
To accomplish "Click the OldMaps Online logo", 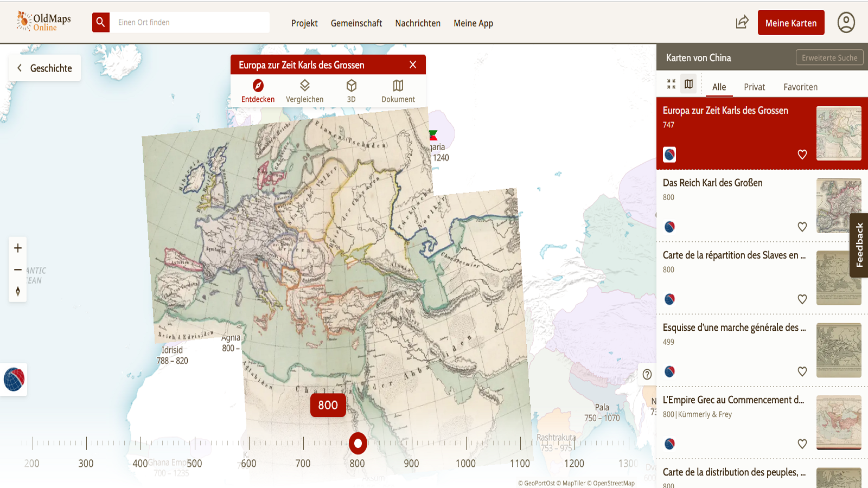I will [44, 22].
